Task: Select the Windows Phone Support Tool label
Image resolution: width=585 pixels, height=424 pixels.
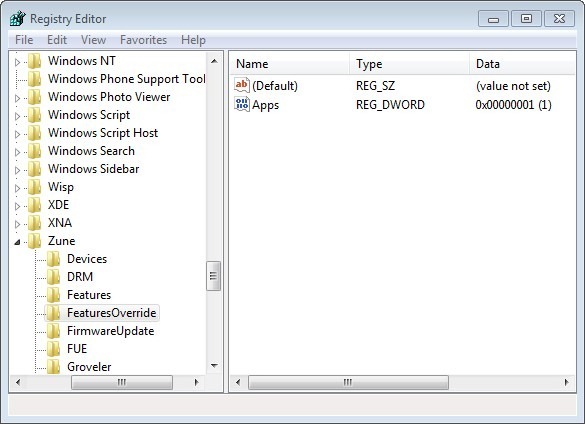Action: [x=126, y=79]
